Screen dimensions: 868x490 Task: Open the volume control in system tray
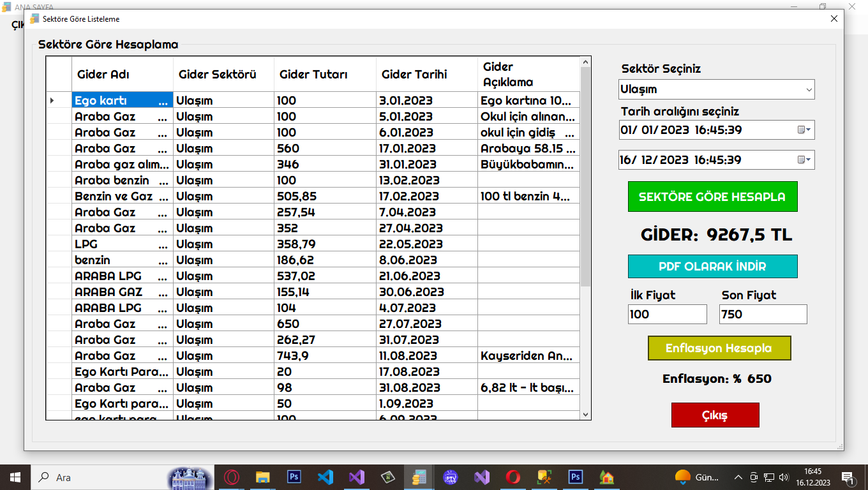click(784, 477)
